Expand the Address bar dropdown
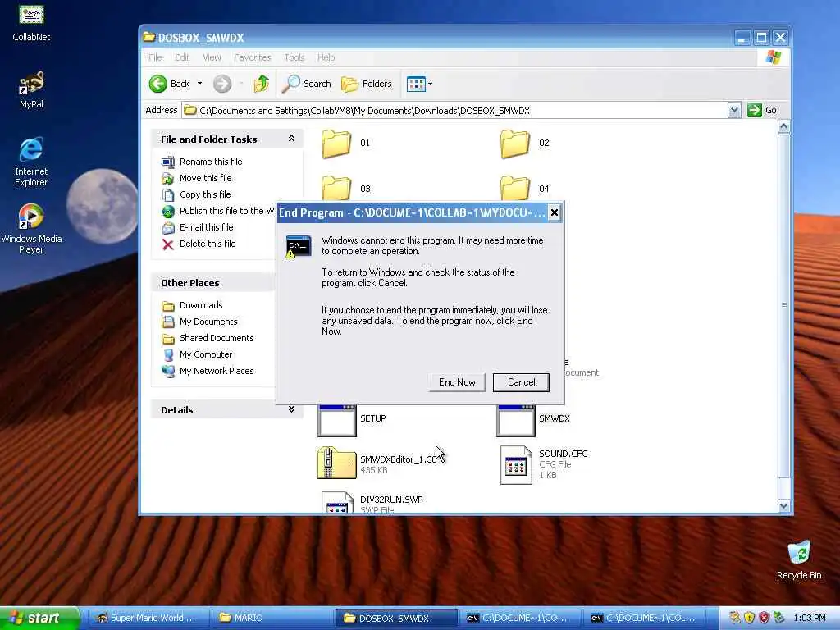Screen dimensions: 840x630 pyautogui.click(x=734, y=111)
